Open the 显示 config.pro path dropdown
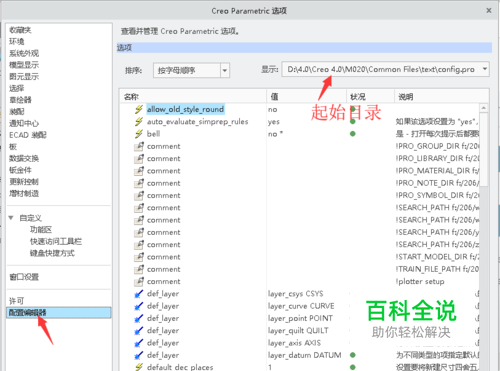Image resolution: width=500 pixels, height=371 pixels. (x=485, y=69)
